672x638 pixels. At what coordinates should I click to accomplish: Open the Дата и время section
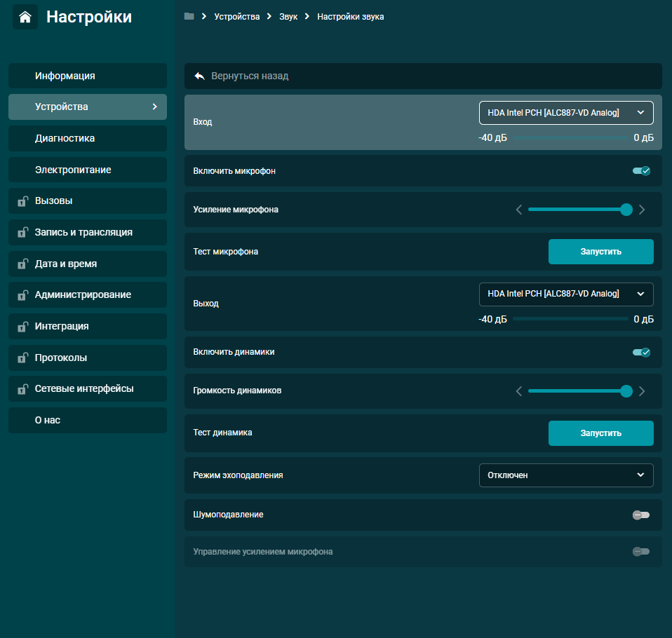88,264
